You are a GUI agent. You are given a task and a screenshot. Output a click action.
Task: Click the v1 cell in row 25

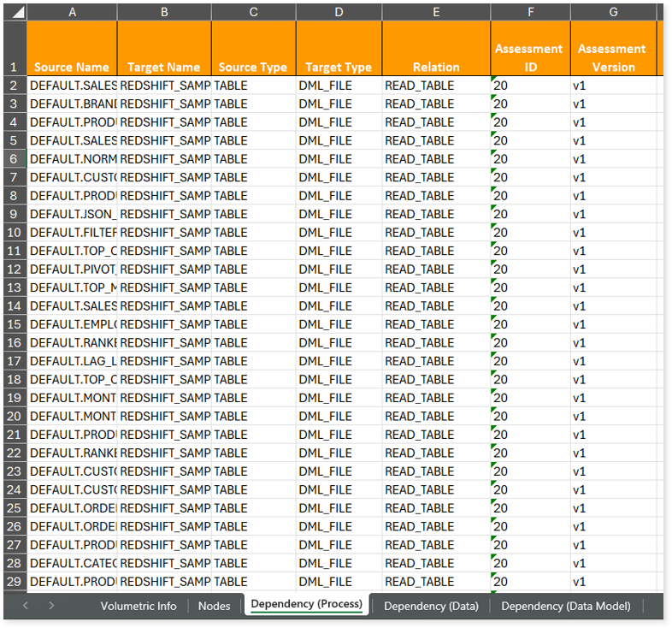coord(612,508)
